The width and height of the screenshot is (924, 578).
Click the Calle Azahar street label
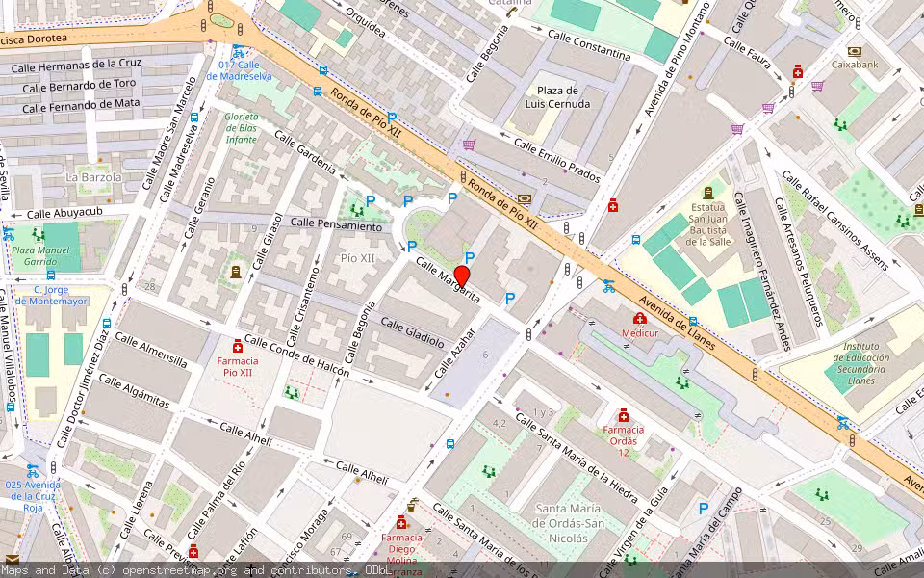pos(454,354)
